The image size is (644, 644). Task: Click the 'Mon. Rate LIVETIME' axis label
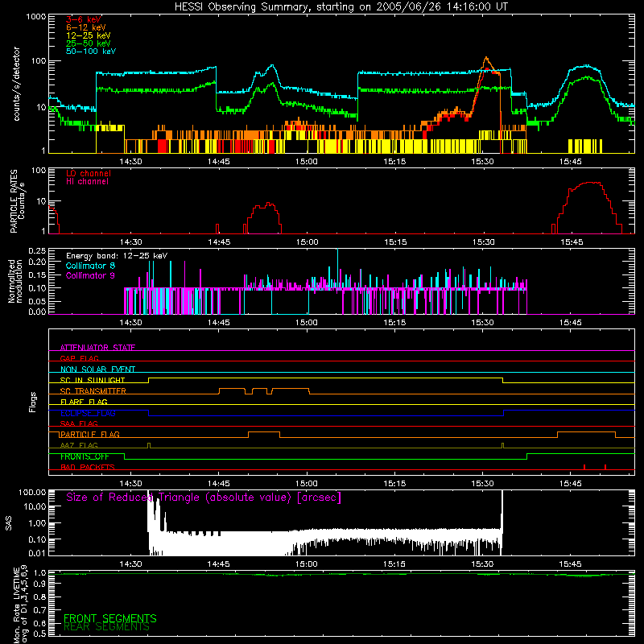coord(16,605)
